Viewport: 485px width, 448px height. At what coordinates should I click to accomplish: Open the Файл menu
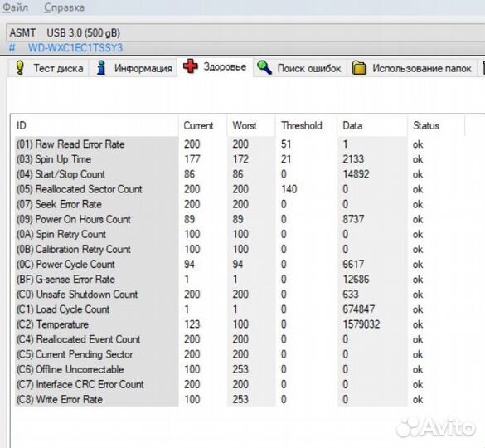pos(16,7)
